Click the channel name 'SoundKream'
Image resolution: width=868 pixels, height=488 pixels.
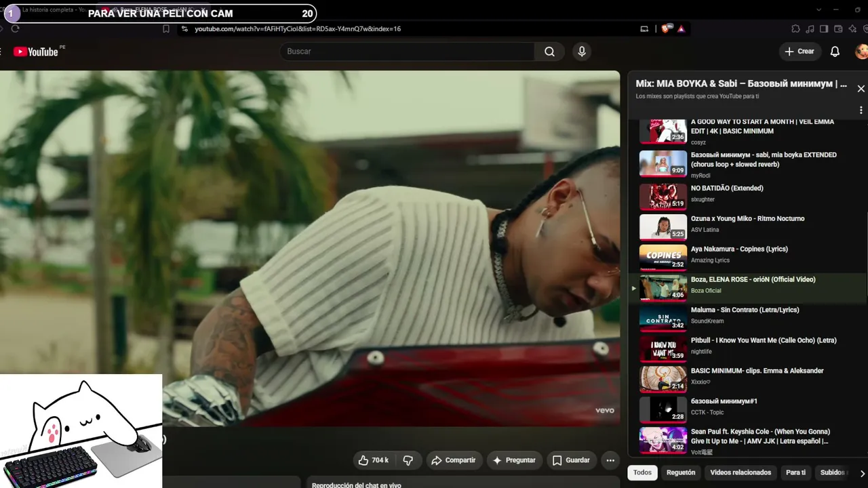tap(708, 321)
